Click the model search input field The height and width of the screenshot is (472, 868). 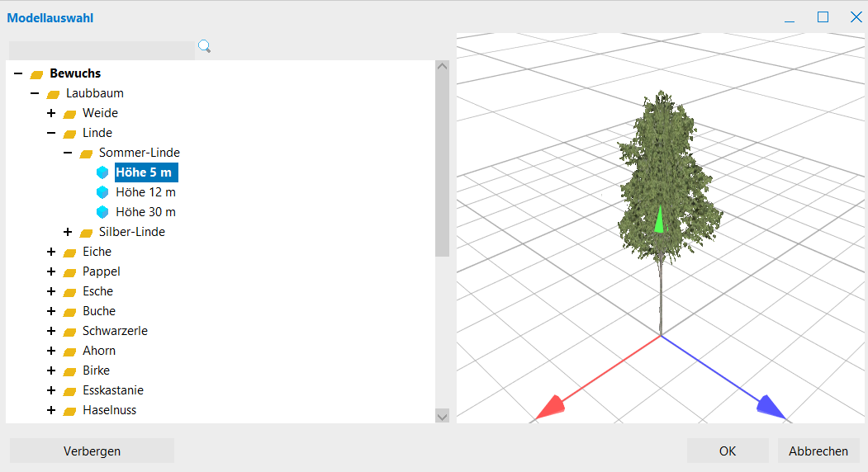coord(101,49)
